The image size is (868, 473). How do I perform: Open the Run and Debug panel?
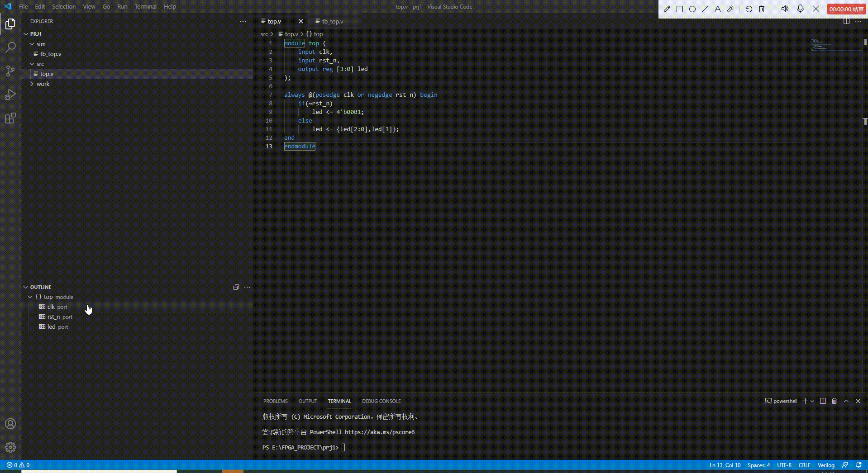(x=10, y=95)
